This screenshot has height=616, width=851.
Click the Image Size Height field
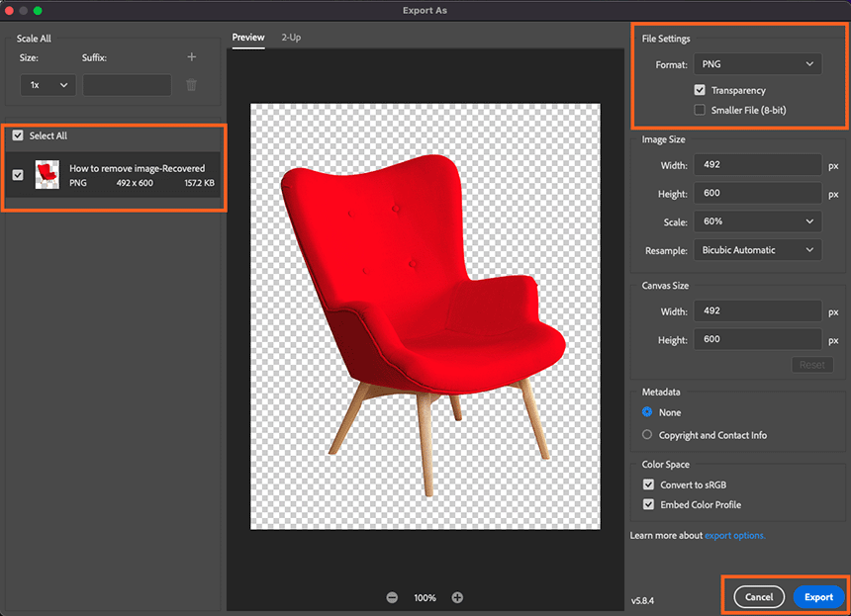758,193
